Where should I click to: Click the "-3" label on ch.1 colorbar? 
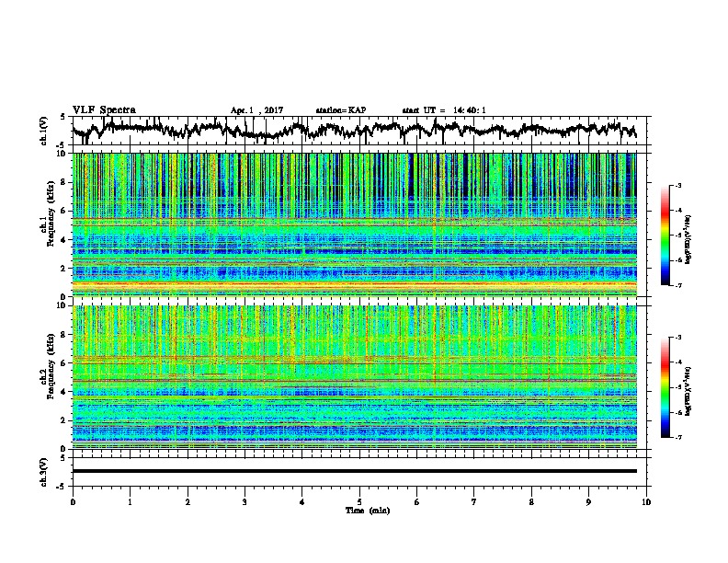pos(677,186)
